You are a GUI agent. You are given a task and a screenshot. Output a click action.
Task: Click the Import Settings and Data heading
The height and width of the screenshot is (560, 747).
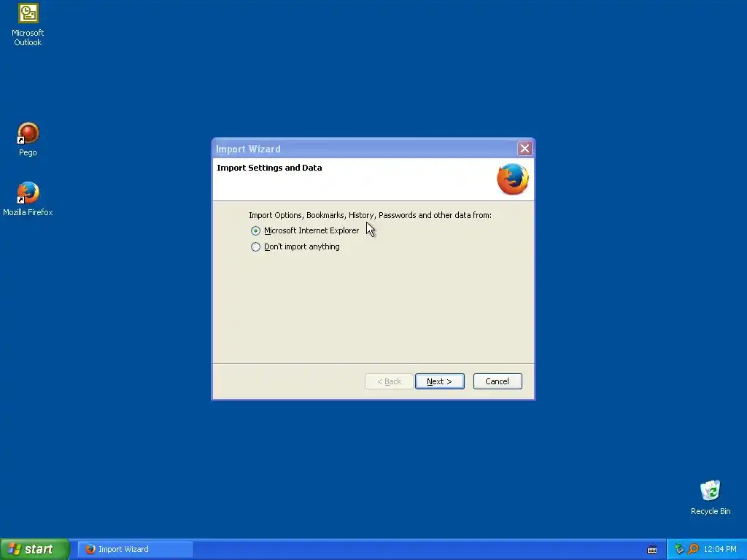(x=269, y=168)
